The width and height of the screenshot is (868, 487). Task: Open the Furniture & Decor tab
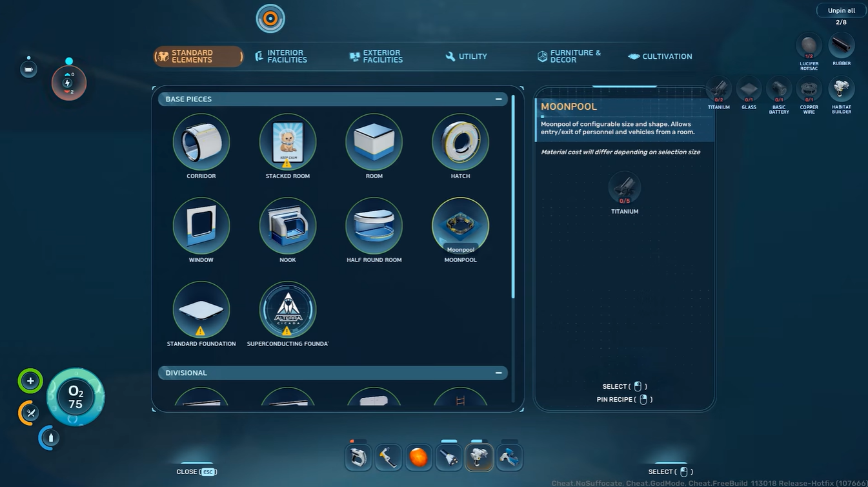(x=569, y=56)
